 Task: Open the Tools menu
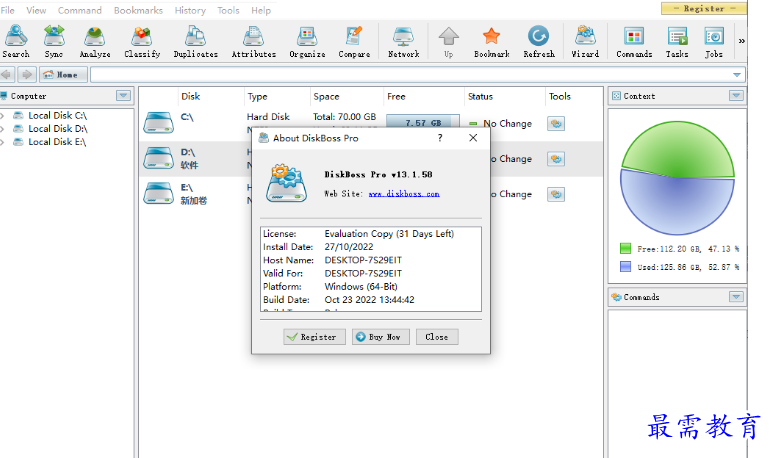coord(229,10)
